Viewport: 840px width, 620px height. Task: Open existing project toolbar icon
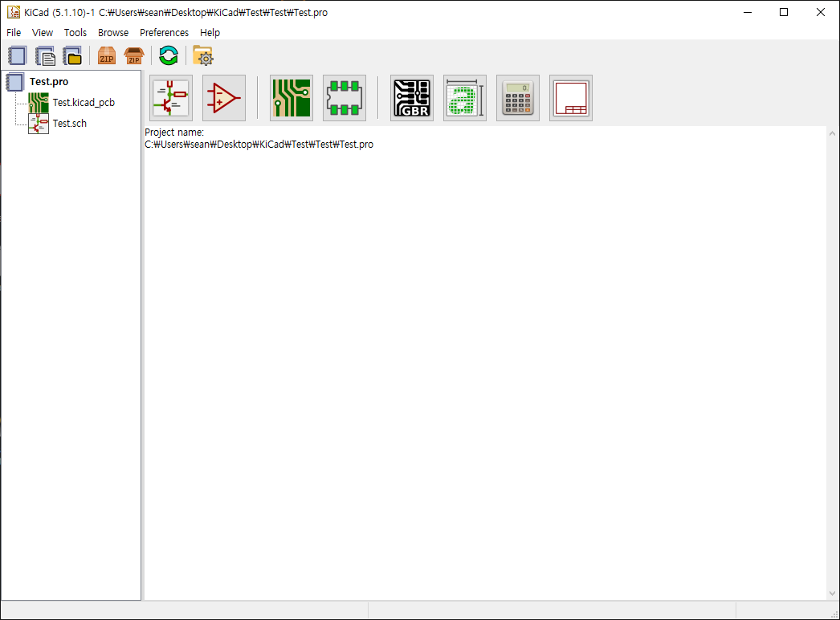tap(72, 55)
